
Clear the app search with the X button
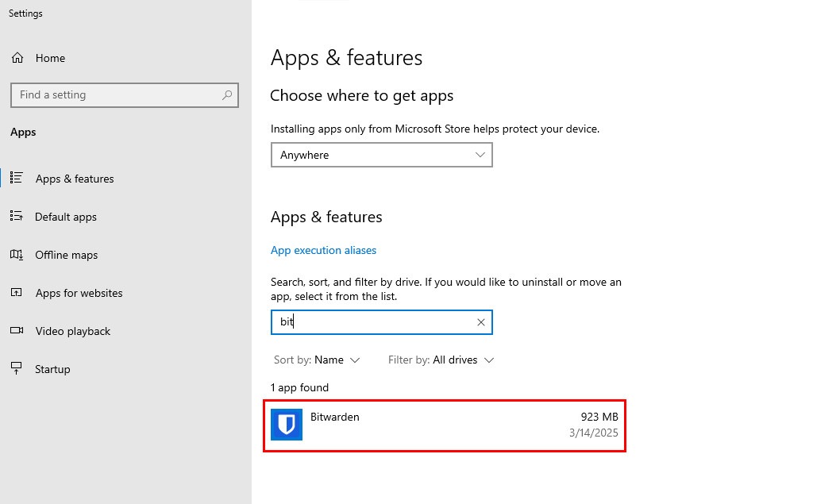pyautogui.click(x=480, y=322)
